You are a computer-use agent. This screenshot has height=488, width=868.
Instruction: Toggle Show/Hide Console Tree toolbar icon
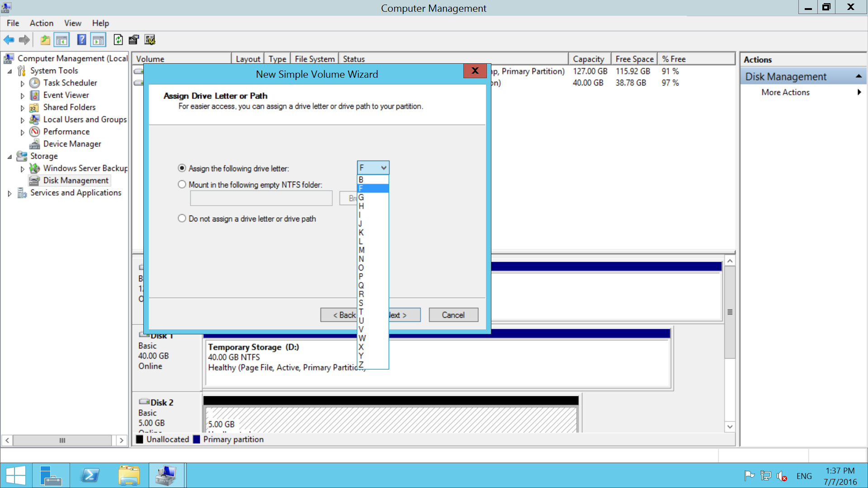(61, 40)
